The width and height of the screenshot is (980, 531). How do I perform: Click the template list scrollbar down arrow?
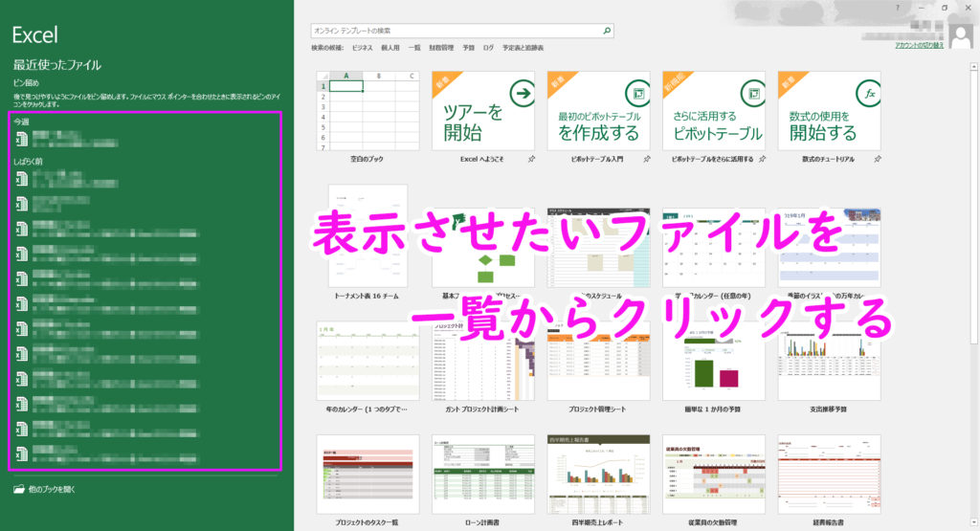pos(973,522)
